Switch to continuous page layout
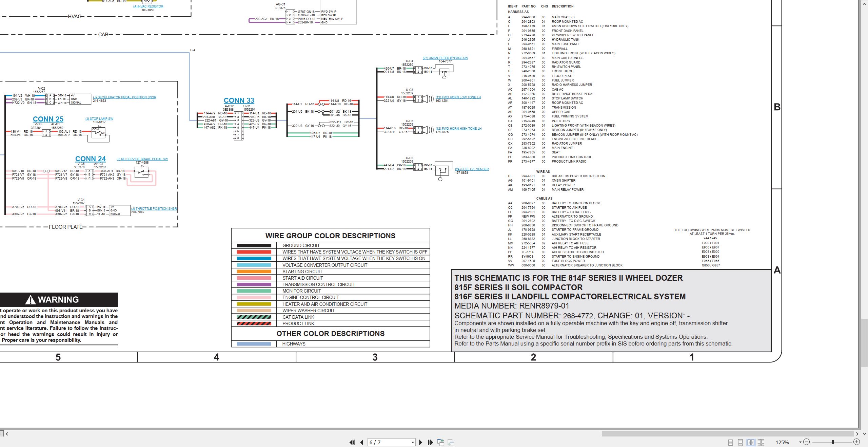 [x=741, y=443]
